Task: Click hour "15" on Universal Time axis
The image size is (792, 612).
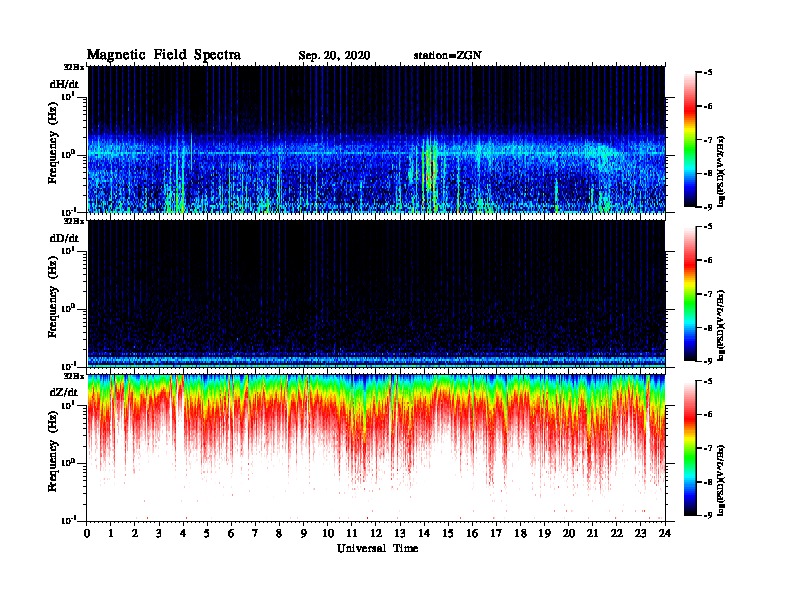Action: (449, 533)
